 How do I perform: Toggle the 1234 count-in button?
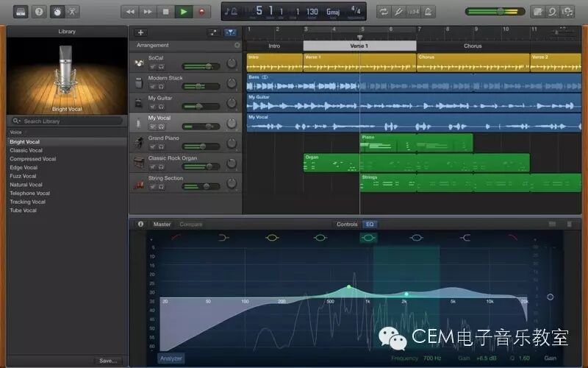413,12
